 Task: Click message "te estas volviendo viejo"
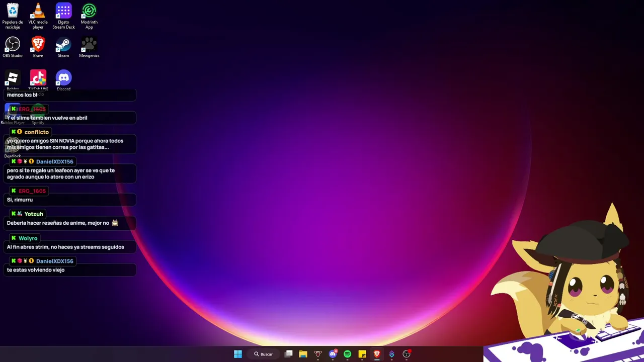pyautogui.click(x=36, y=270)
